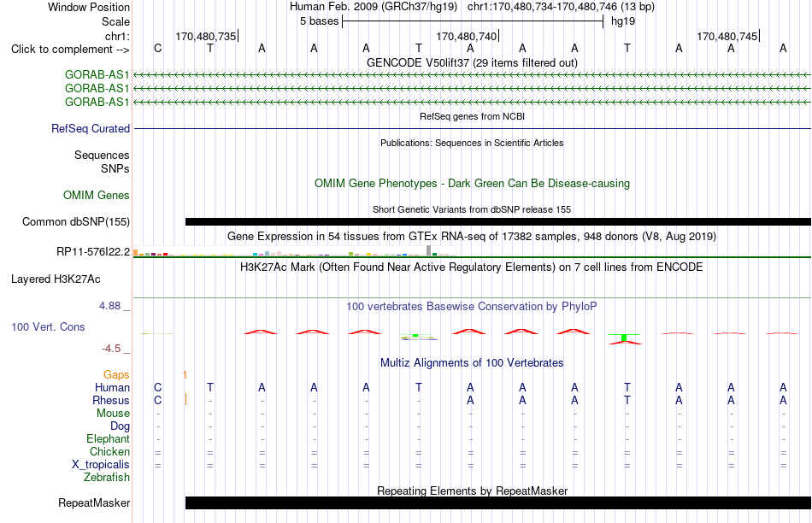The image size is (812, 523).
Task: Open Short Genetic Variants from dbSNP release 155
Action: (472, 209)
